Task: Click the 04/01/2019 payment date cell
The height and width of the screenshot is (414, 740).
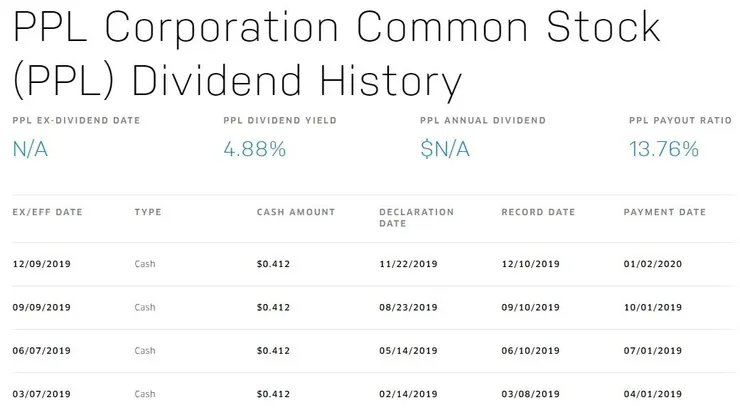Action: click(x=653, y=394)
